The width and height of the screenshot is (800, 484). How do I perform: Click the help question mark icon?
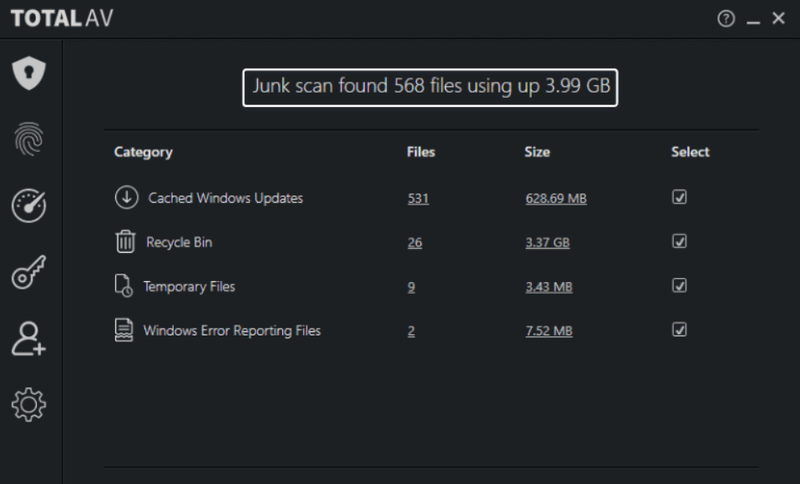[726, 19]
